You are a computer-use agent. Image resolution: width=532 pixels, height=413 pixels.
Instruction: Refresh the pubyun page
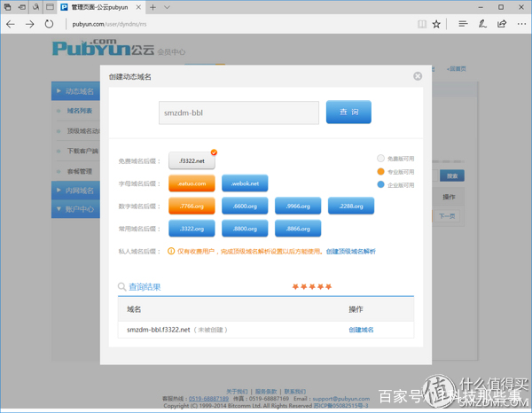click(50, 24)
